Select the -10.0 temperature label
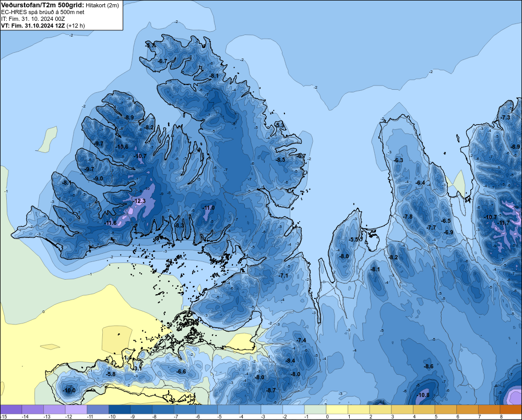The height and width of the screenshot is (420, 522). (69, 390)
